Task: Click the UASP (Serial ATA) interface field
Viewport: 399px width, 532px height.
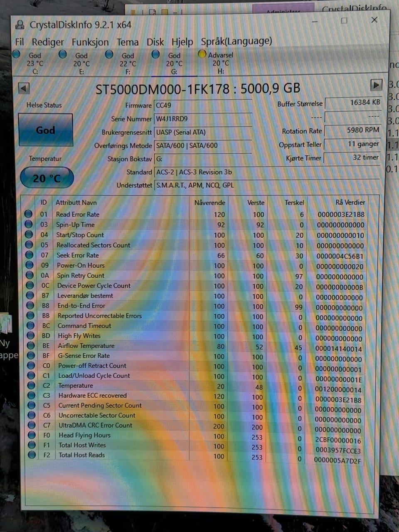Action: [x=203, y=132]
